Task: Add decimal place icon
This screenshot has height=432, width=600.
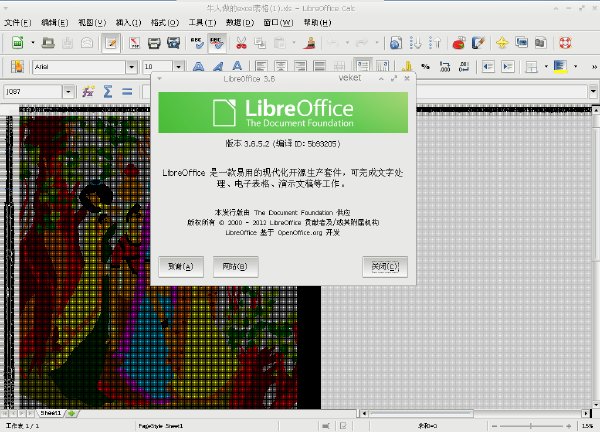Action: coord(445,67)
